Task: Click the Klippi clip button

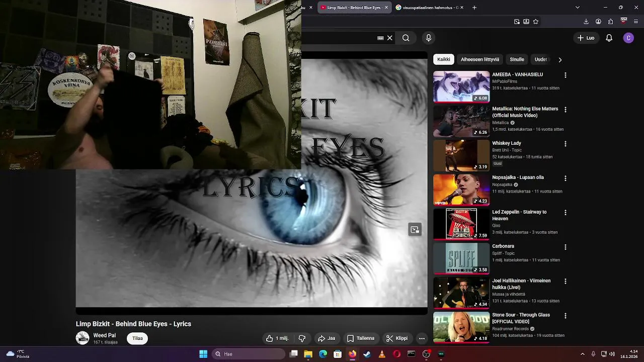Action: pos(397,338)
